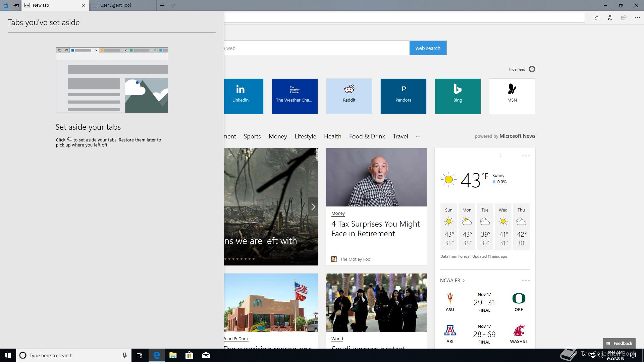Click the web search input field
Screen dimensions: 644x362
317,48
